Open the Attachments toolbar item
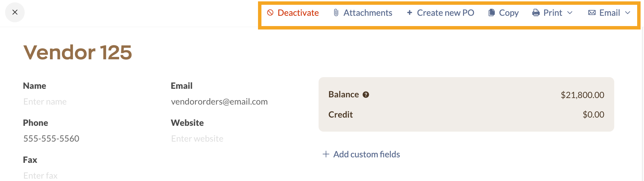 click(x=363, y=13)
